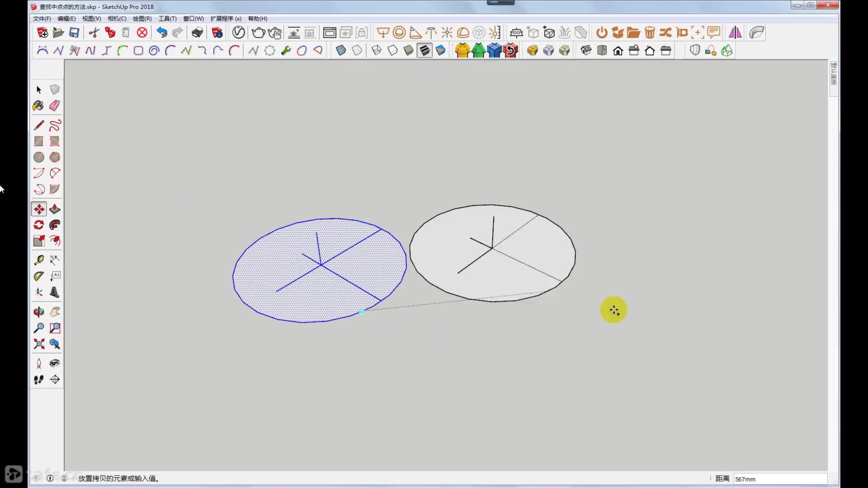868x488 pixels.
Task: Click the magenta Mirror tool icon
Action: [735, 33]
